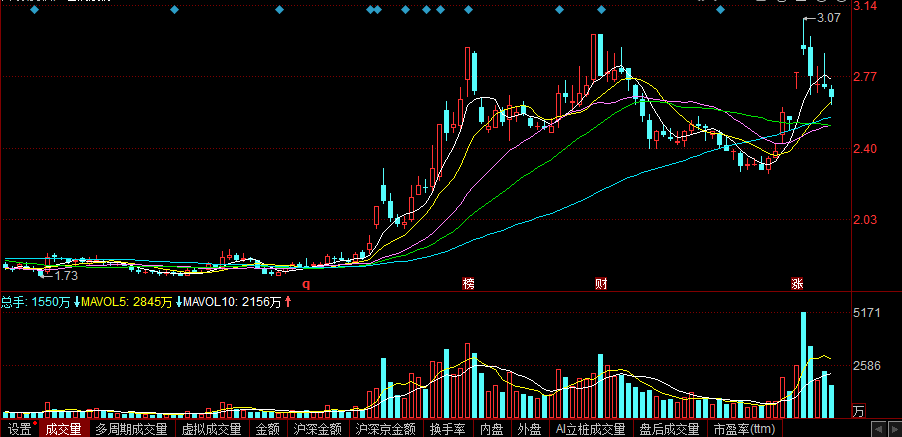Click the right scroll arrow beside indicator tabs
Image resolution: width=902 pixels, height=437 pixels.
pyautogui.click(x=893, y=428)
